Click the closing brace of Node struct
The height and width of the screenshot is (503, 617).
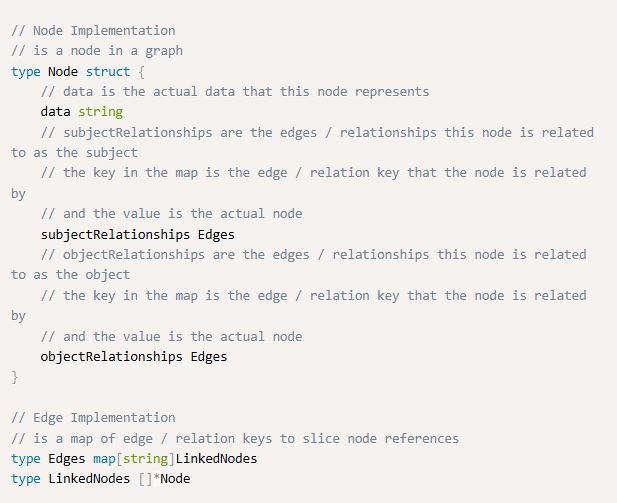[x=15, y=377]
